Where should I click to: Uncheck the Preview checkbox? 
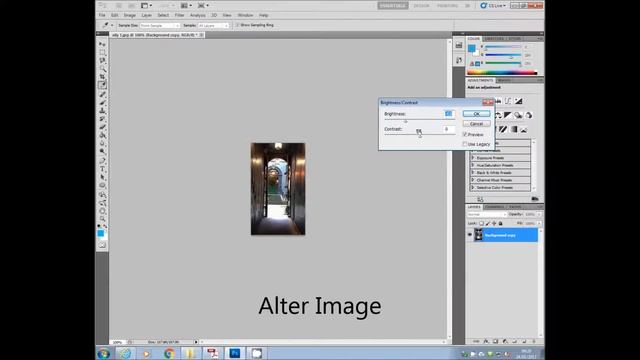click(x=464, y=134)
